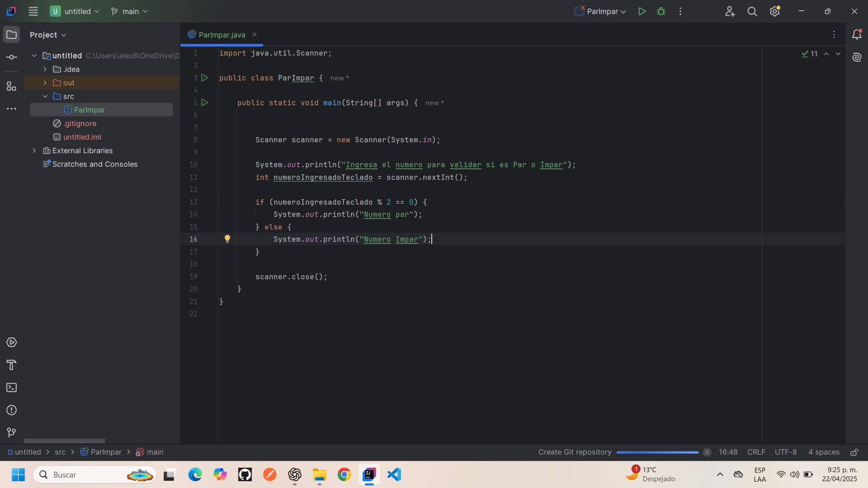The width and height of the screenshot is (868, 488).
Task: Open the Commit tool window
Action: pos(11,57)
